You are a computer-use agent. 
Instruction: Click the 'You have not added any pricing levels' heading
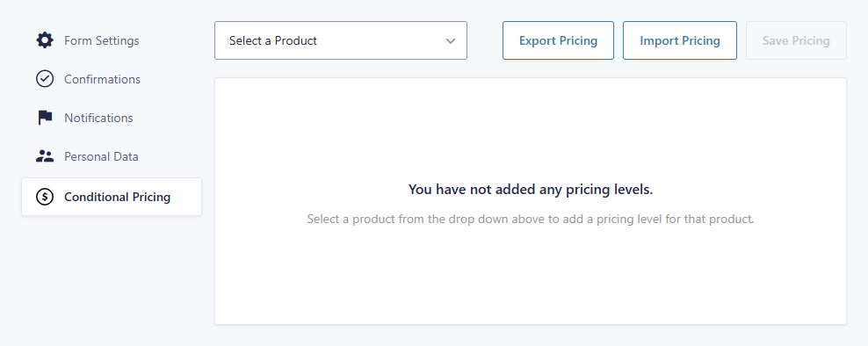tap(531, 190)
